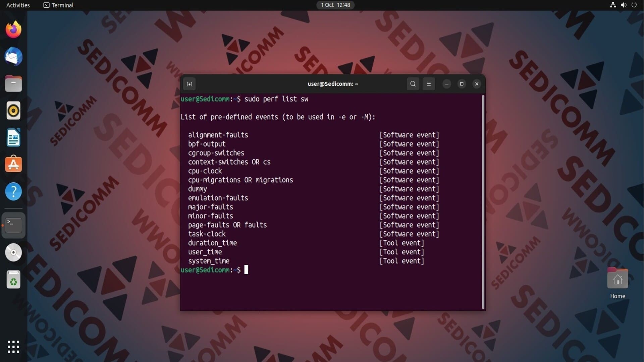Launch LibreOffice Writer from the dock

13,137
